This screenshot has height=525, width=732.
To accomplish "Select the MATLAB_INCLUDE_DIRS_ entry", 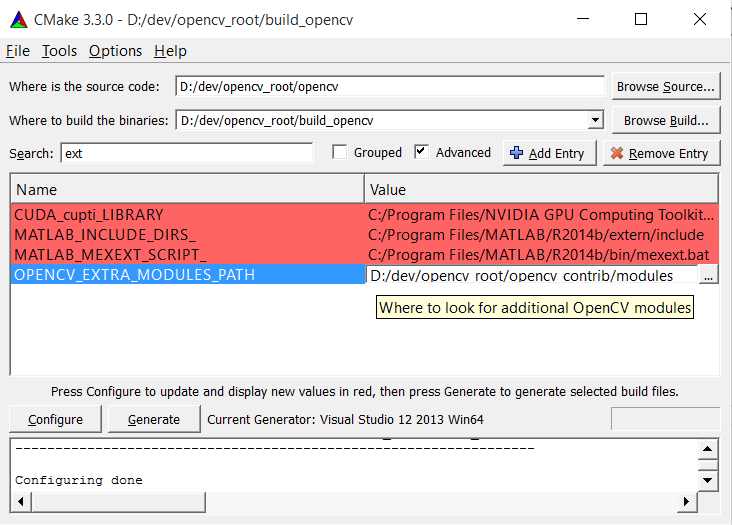I will tap(188, 235).
